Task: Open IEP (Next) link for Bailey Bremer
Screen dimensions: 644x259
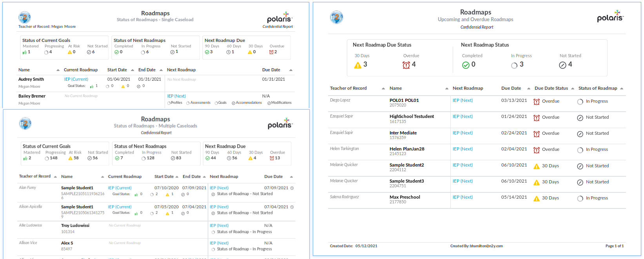Action: tap(176, 96)
